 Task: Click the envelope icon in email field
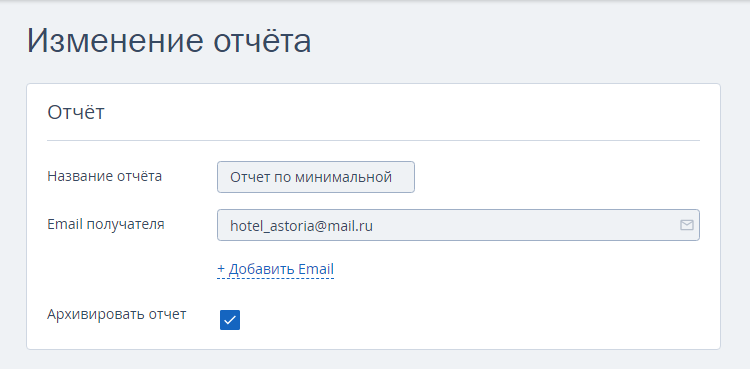686,225
